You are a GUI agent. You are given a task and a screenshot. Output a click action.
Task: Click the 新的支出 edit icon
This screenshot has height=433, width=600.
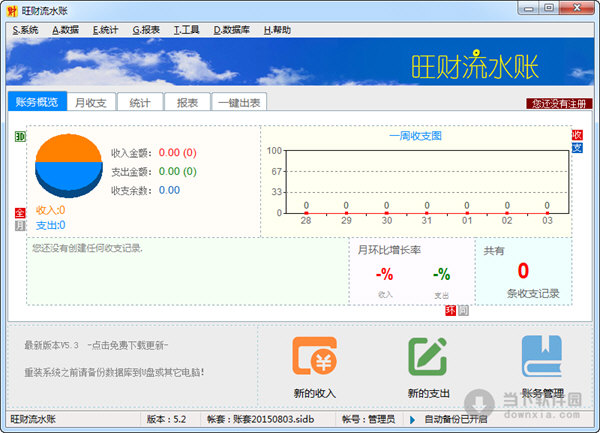pyautogui.click(x=427, y=356)
